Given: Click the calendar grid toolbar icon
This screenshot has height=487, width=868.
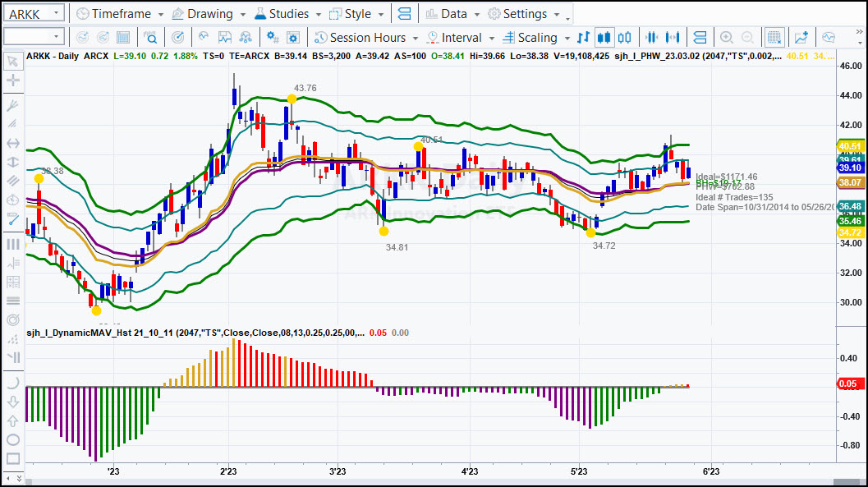Looking at the screenshot, I should [x=123, y=38].
